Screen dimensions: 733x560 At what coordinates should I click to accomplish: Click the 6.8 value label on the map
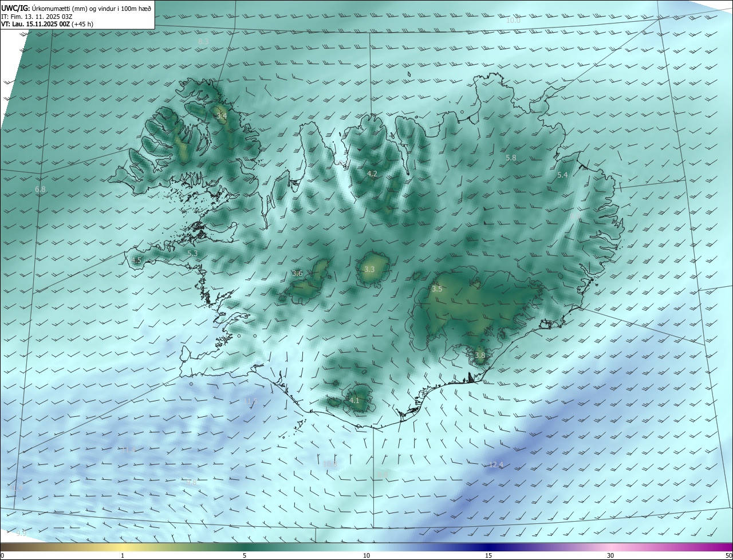pyautogui.click(x=40, y=190)
